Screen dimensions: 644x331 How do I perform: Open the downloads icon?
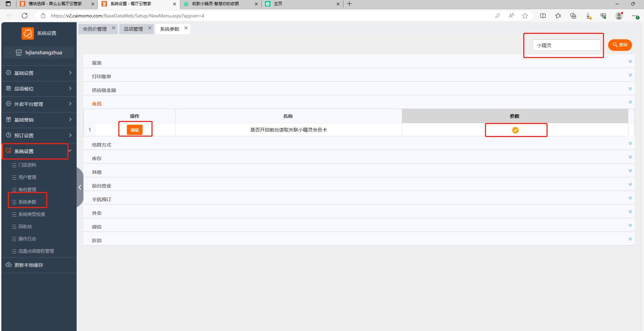[589, 16]
